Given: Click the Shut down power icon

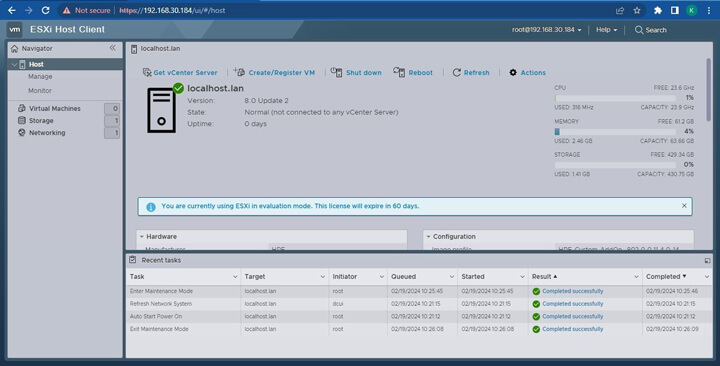Looking at the screenshot, I should 336,72.
